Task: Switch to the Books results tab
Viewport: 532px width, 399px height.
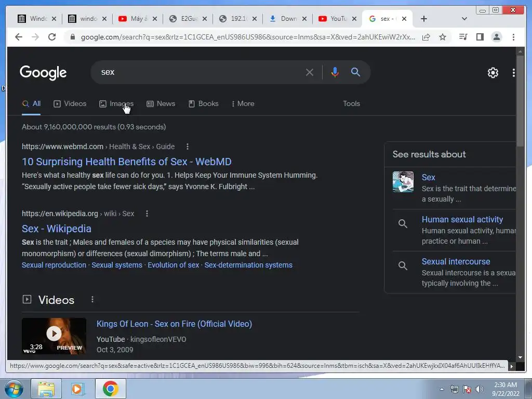Action: pos(203,104)
